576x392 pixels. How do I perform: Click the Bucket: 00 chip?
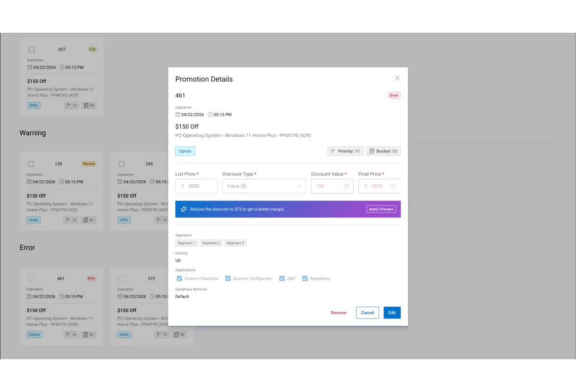click(383, 151)
